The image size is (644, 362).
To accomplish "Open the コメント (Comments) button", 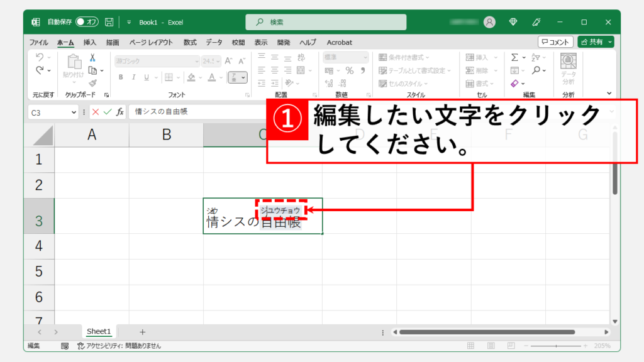I will click(x=555, y=42).
